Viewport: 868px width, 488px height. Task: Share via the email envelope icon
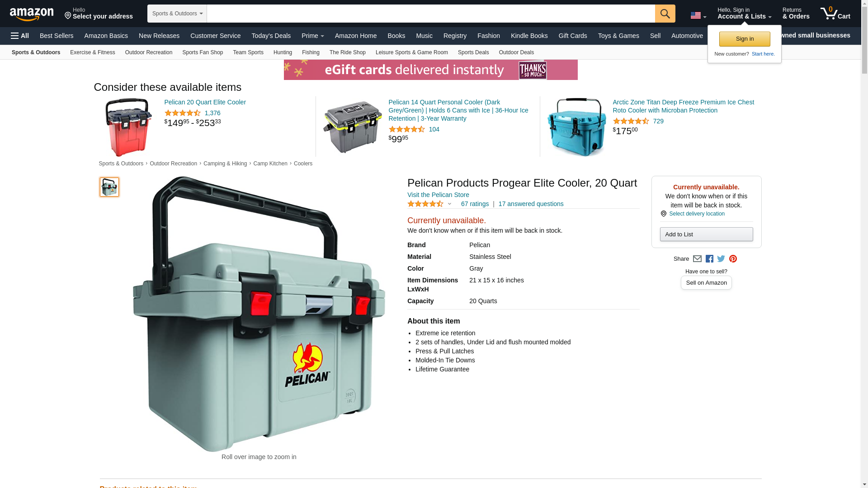point(697,259)
